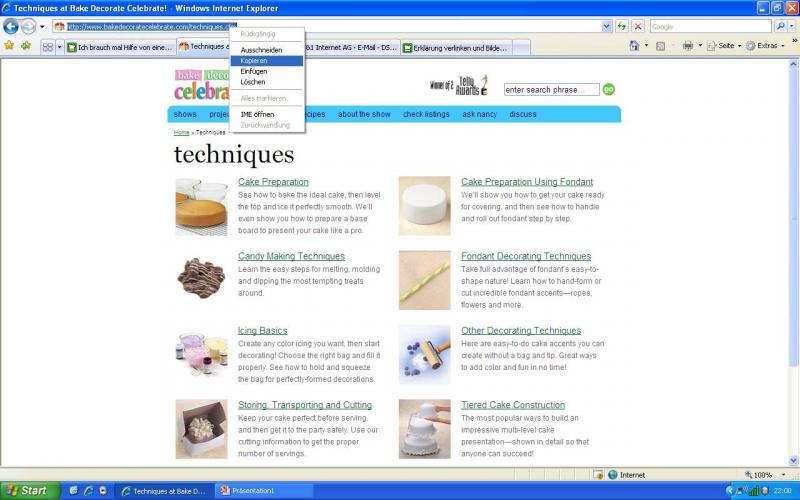Choose Kopieren from the context menu
This screenshot has height=500, width=800.
(x=254, y=61)
